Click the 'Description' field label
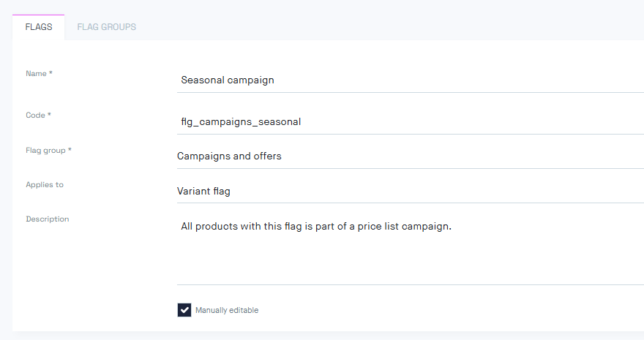Image resolution: width=644 pixels, height=340 pixels. [47, 219]
